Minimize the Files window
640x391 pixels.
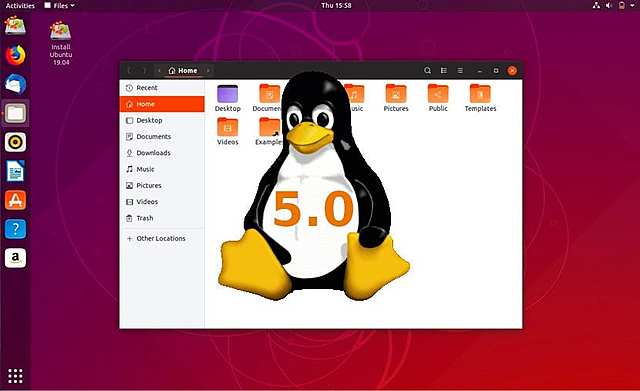tap(480, 71)
